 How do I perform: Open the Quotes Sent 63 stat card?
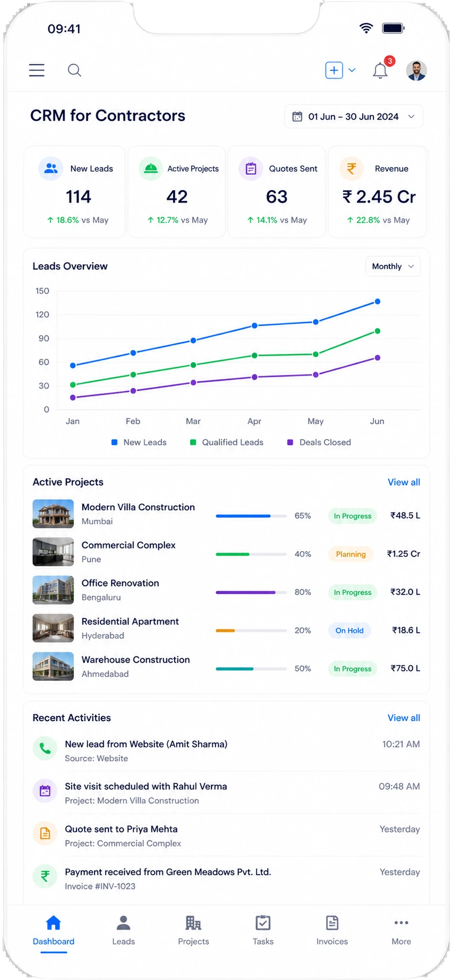277,192
